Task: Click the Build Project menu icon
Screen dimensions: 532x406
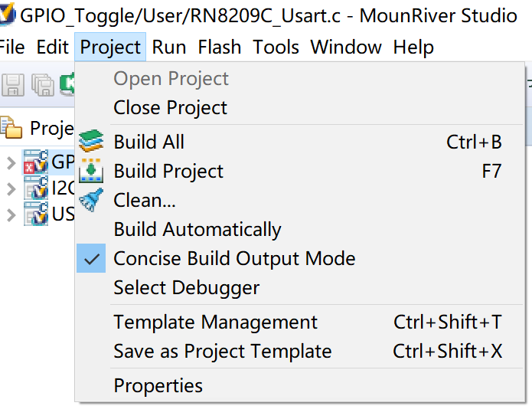Action: (x=91, y=171)
